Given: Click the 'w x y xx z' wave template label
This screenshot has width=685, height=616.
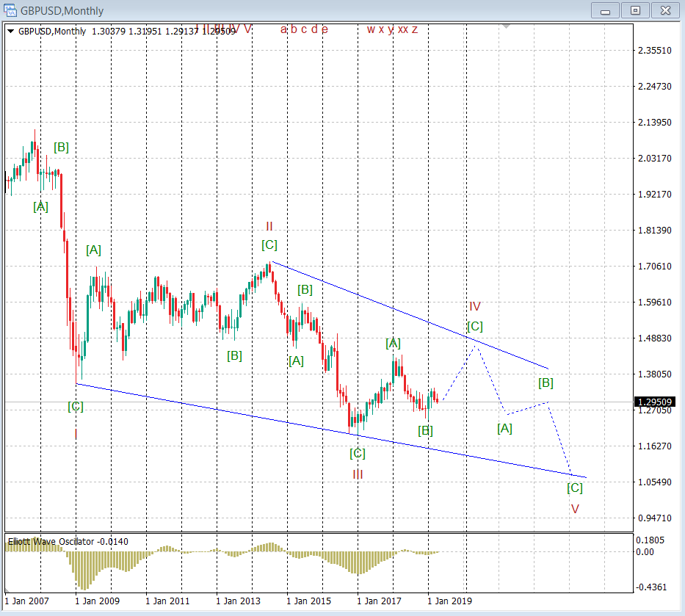Looking at the screenshot, I should point(392,29).
